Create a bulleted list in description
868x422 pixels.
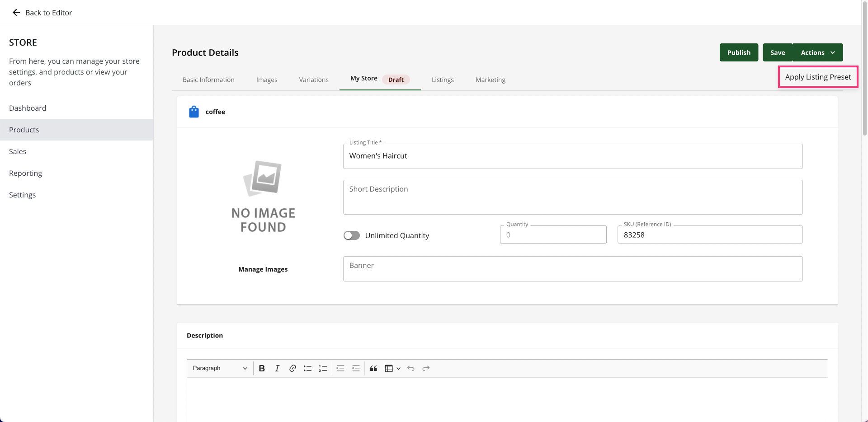tap(307, 368)
